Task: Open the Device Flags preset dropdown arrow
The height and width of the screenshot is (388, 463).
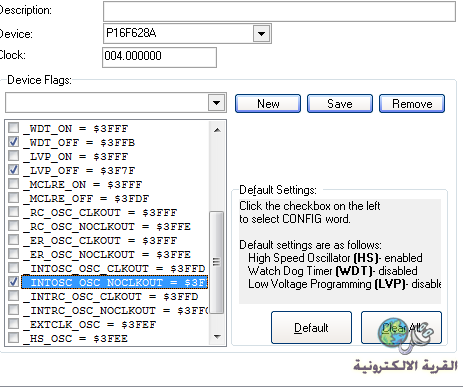Action: point(217,102)
